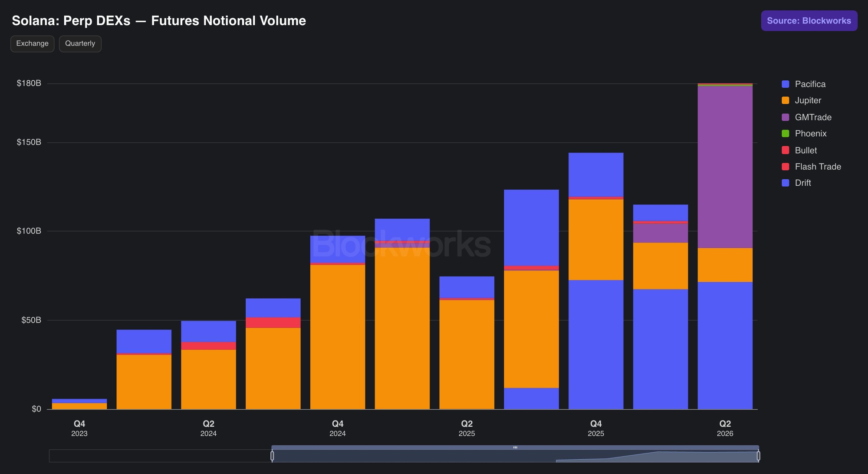Toggle the Flash Trade legend icon

[785, 167]
